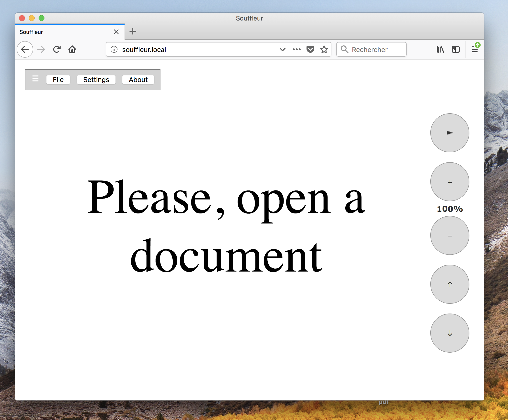Viewport: 508px width, 420px height.
Task: Click the up arrow round button
Action: coord(450,284)
